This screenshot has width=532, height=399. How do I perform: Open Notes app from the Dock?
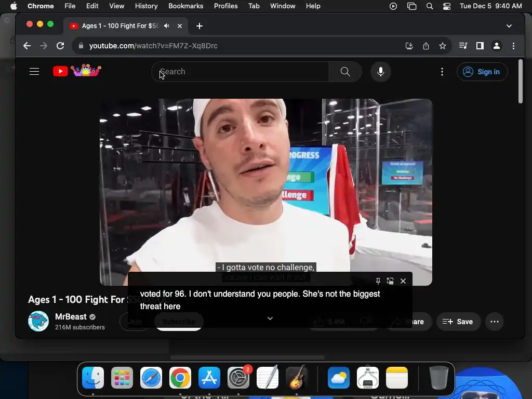(396, 377)
